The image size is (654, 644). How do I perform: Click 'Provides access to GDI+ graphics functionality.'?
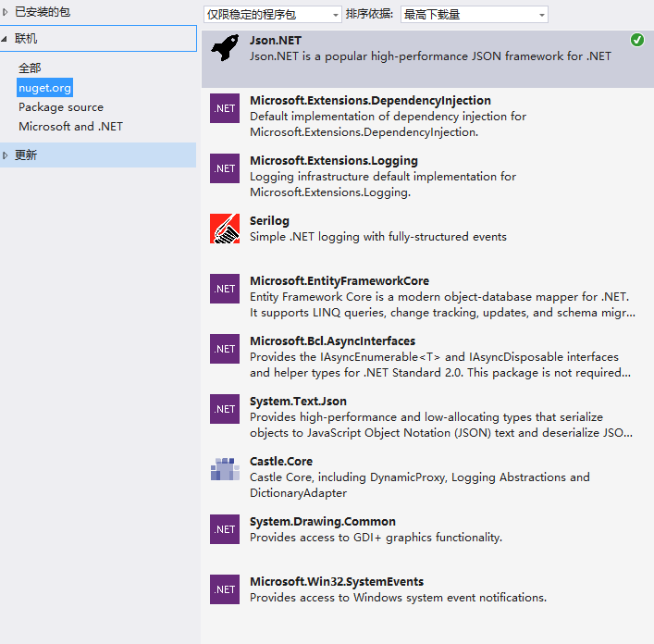tap(376, 538)
